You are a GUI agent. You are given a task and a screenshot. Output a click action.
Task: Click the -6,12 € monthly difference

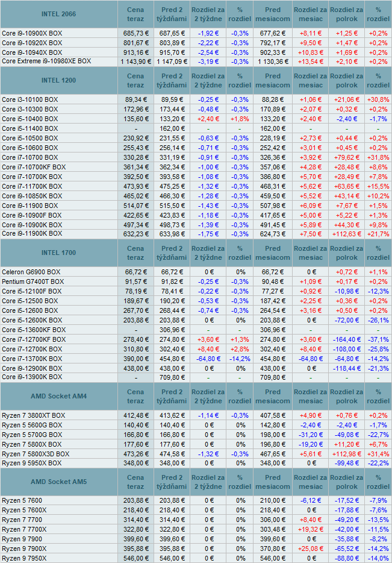tap(311, 500)
